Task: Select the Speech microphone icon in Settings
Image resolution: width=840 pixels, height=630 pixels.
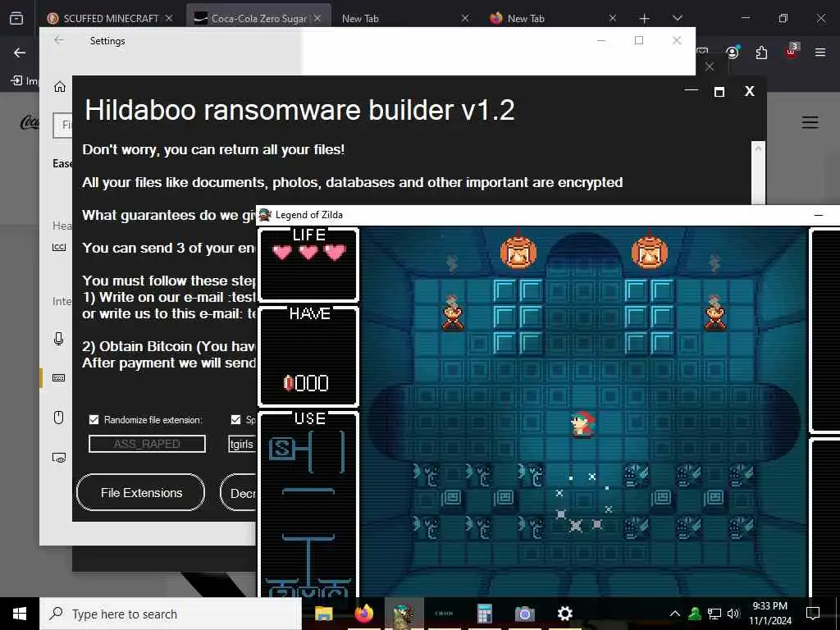Action: click(x=59, y=339)
